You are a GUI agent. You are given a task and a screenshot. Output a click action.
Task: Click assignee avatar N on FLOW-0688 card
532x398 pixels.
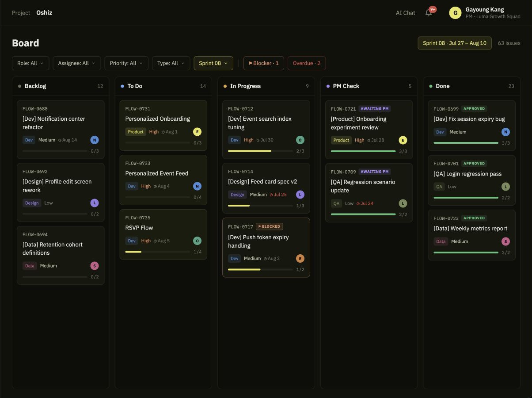click(95, 140)
